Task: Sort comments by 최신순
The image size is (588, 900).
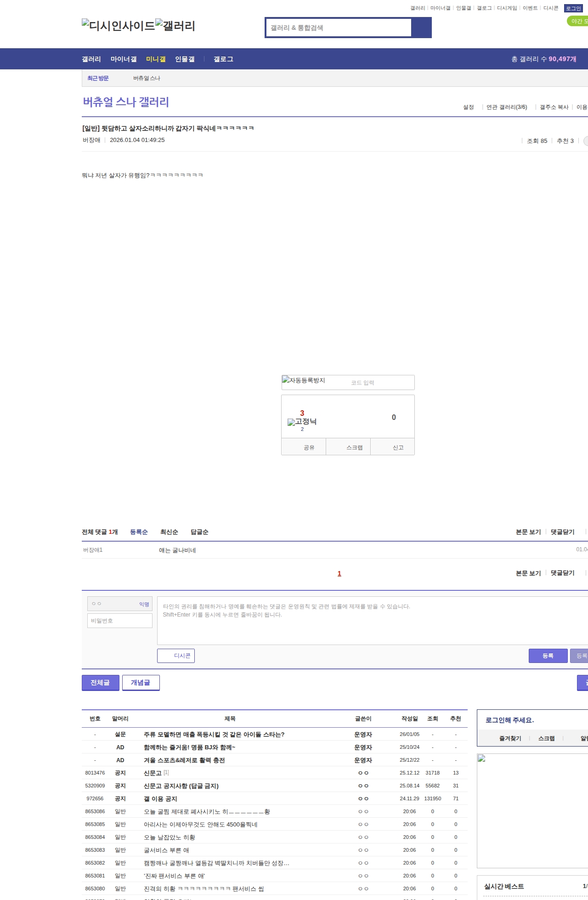Action: (x=169, y=532)
